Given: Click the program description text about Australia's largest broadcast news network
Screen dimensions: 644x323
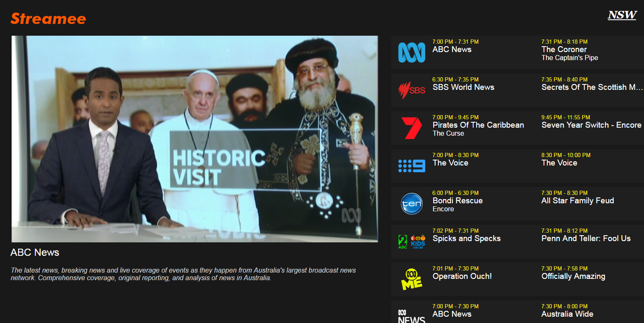Looking at the screenshot, I should [183, 274].
